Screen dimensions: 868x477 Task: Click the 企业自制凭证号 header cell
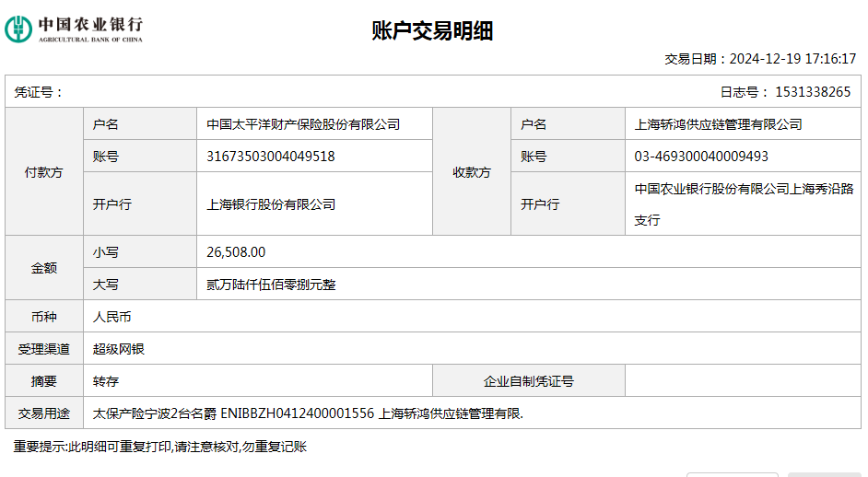click(x=529, y=381)
